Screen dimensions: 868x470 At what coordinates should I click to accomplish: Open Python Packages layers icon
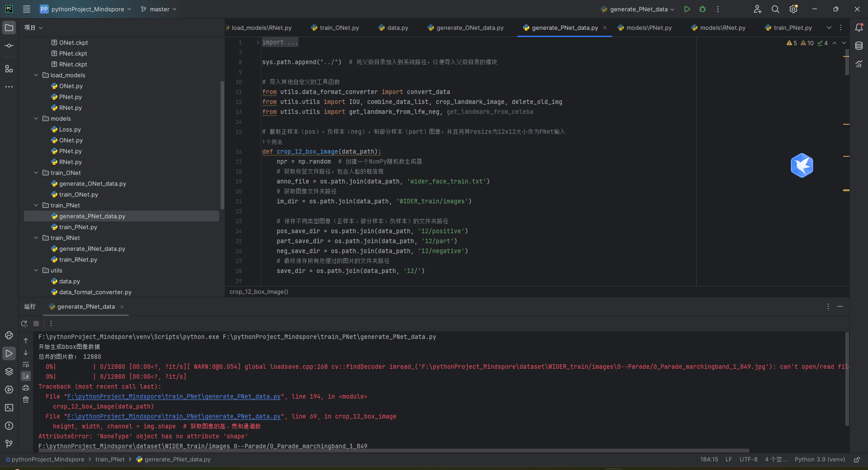click(9, 371)
